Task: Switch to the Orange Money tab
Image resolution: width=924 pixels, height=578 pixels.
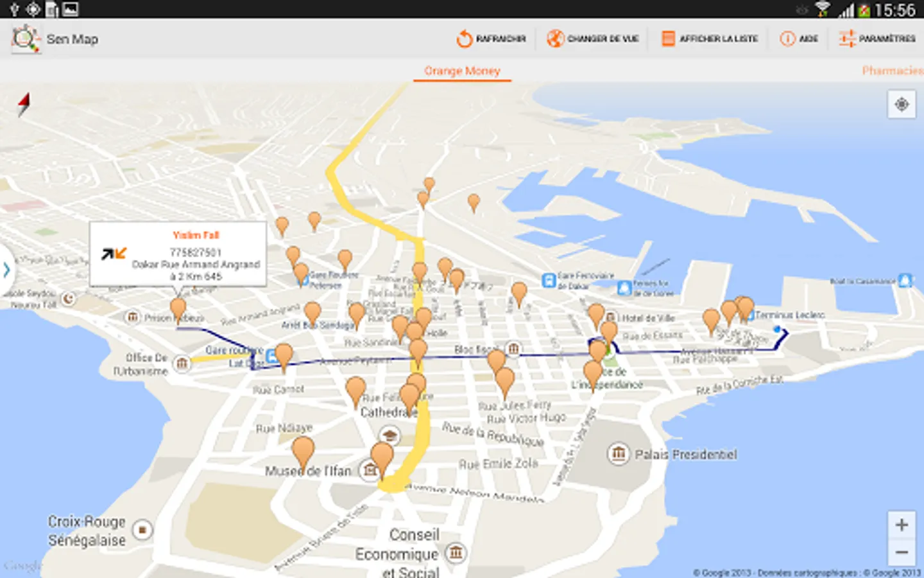Action: pos(462,71)
